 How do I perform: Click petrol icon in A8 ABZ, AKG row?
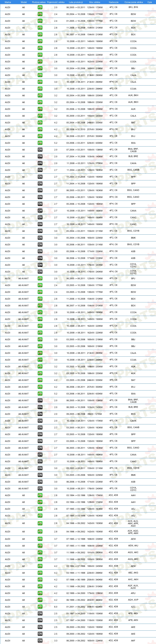[40, 573]
